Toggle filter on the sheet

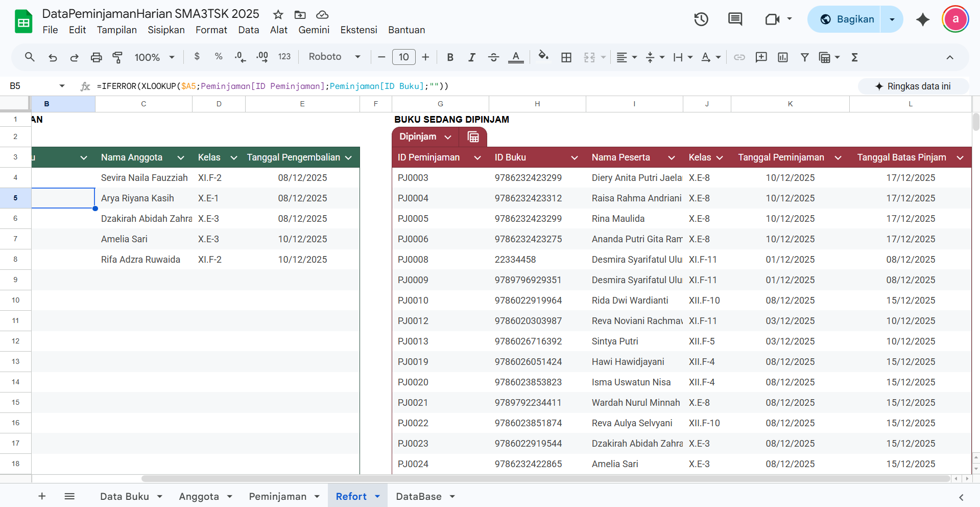(x=804, y=57)
